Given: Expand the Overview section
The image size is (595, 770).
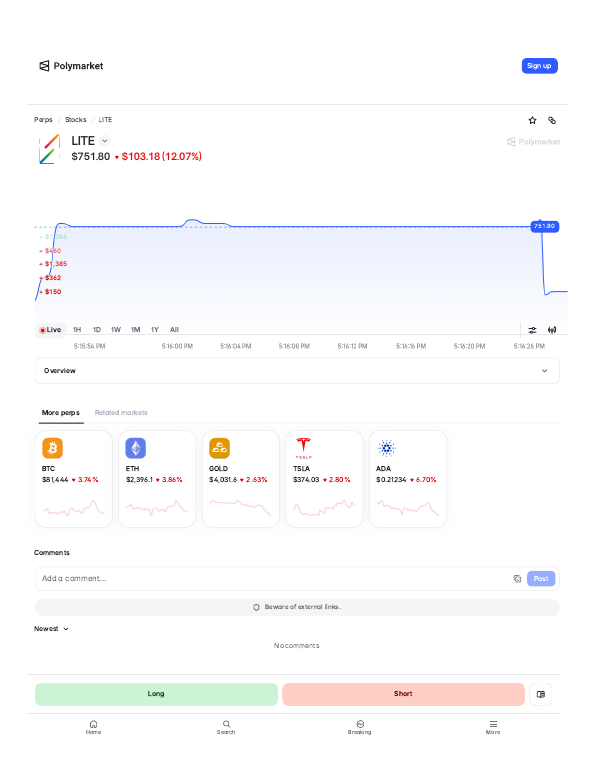Looking at the screenshot, I should click(297, 371).
